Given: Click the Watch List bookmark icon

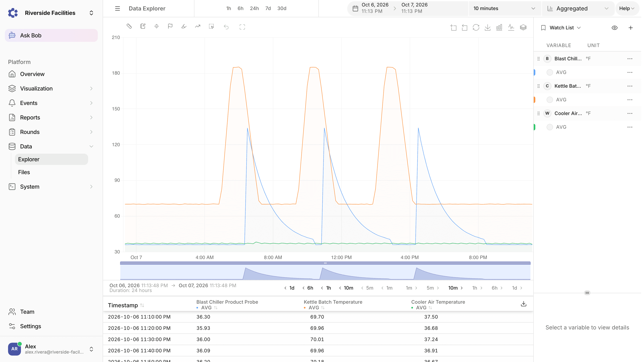Looking at the screenshot, I should click(x=543, y=28).
